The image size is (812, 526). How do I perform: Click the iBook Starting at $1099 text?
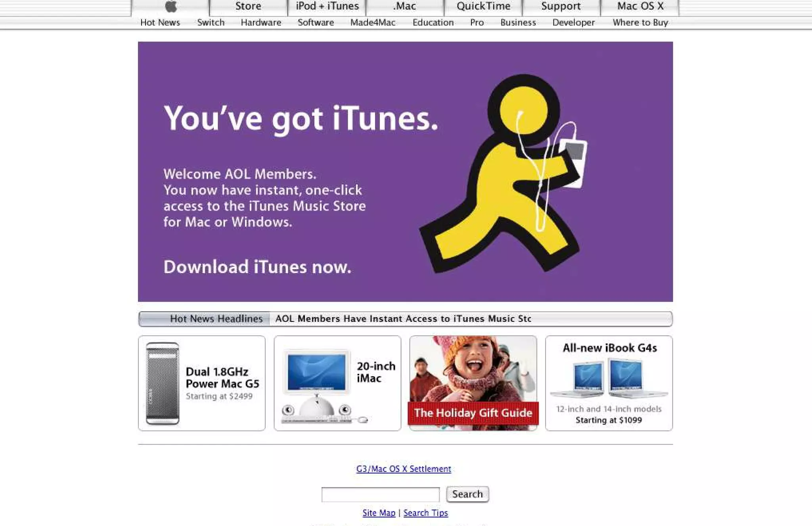pyautogui.click(x=609, y=420)
